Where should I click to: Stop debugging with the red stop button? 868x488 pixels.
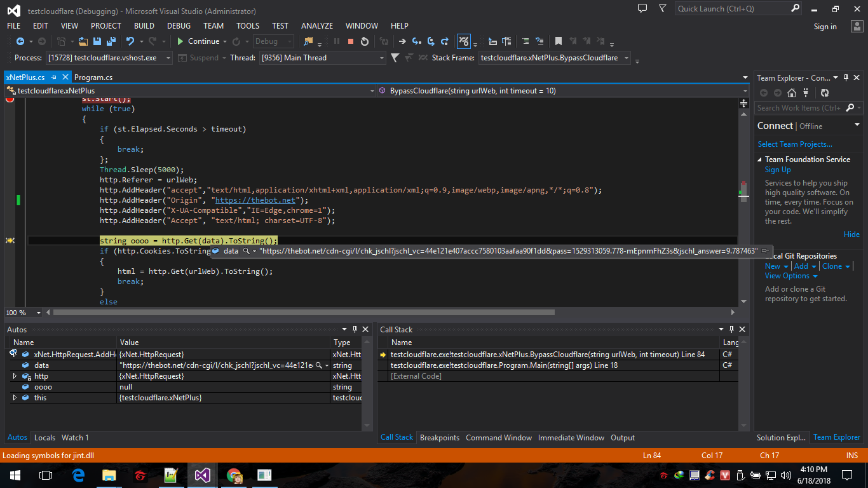(x=350, y=41)
